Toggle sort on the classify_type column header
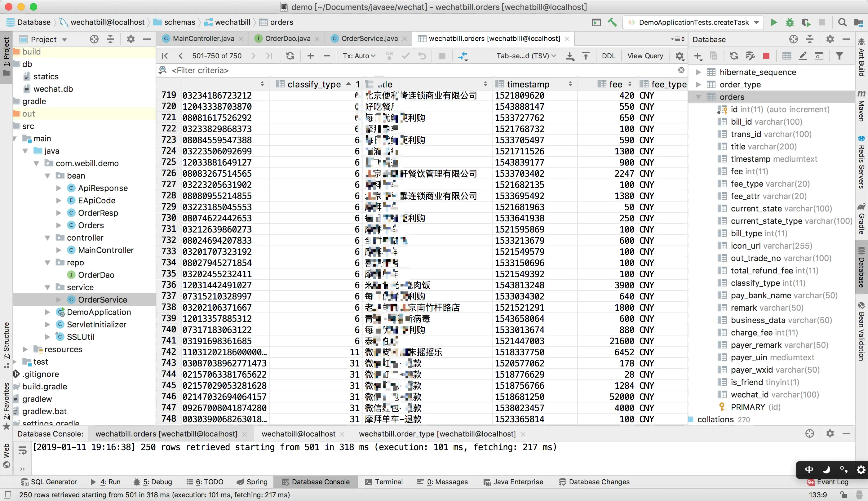Viewport: 868px width, 501px height. 314,84
